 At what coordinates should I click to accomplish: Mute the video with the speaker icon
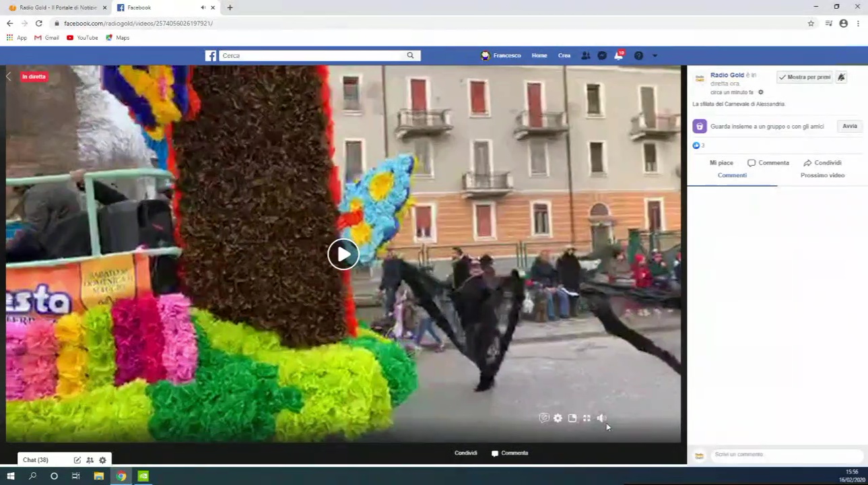pyautogui.click(x=601, y=418)
